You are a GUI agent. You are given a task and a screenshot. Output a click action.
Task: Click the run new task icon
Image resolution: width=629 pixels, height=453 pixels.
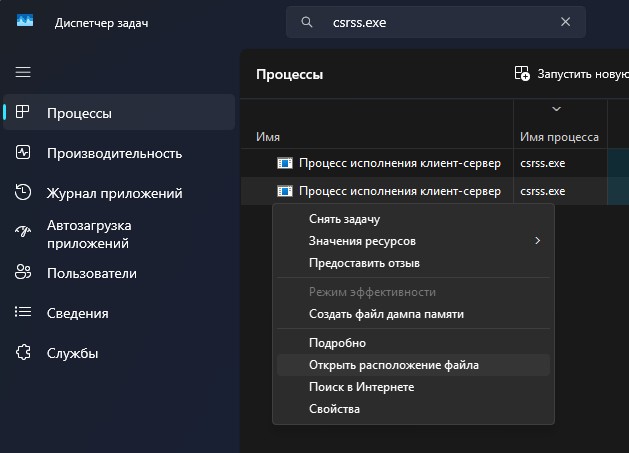(x=522, y=73)
